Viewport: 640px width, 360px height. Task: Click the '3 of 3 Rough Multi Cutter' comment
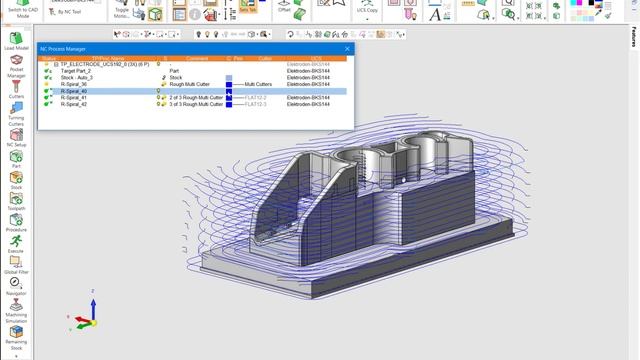coord(196,104)
